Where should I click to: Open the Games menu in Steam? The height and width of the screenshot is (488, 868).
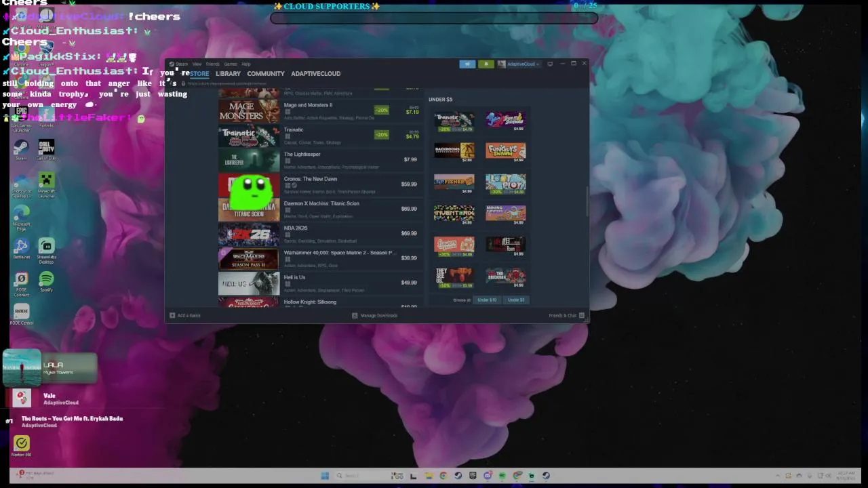231,64
